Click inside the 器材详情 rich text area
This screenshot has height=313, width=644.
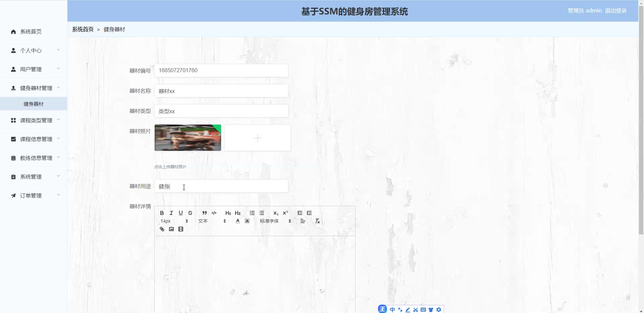255,274
